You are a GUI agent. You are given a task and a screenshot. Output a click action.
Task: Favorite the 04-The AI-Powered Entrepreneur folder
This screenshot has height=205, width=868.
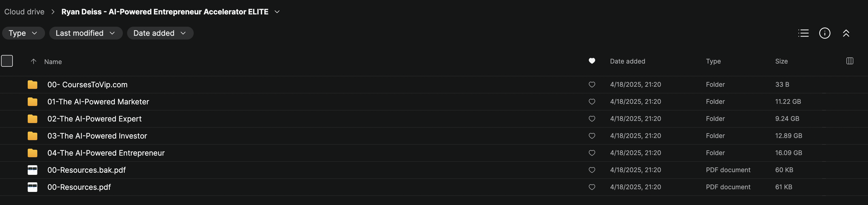click(592, 153)
